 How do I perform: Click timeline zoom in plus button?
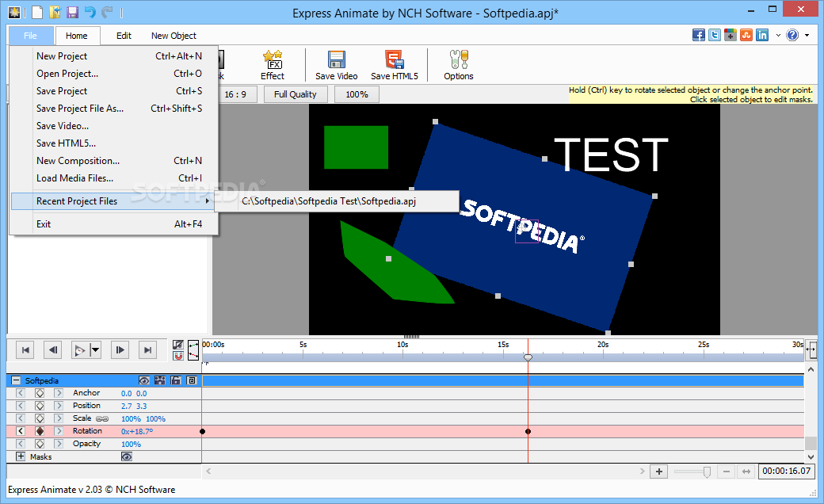point(659,472)
